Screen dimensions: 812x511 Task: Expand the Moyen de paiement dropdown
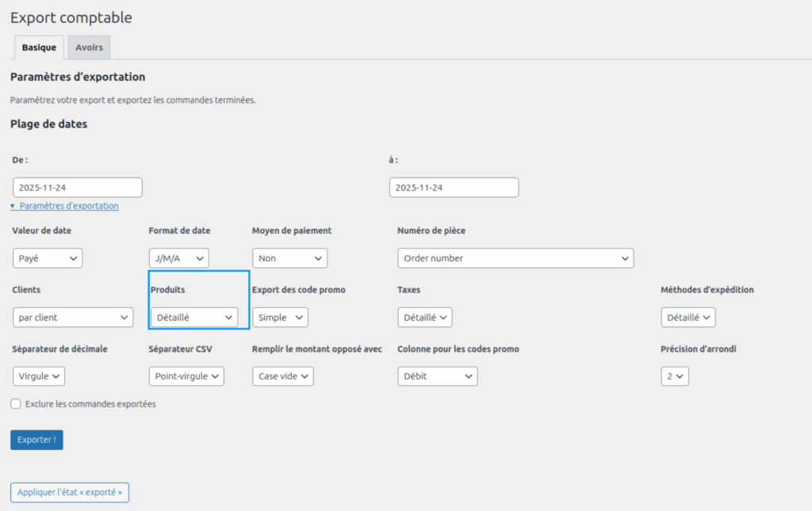[x=289, y=258]
